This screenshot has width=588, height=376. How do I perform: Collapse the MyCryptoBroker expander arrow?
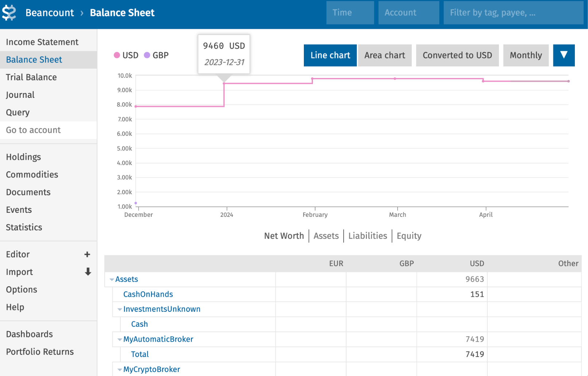pyautogui.click(x=120, y=370)
